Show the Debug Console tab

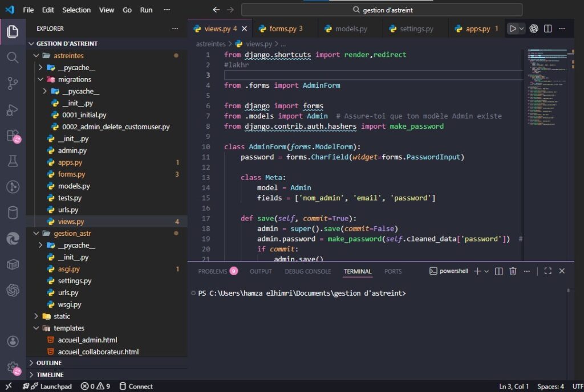[307, 271]
